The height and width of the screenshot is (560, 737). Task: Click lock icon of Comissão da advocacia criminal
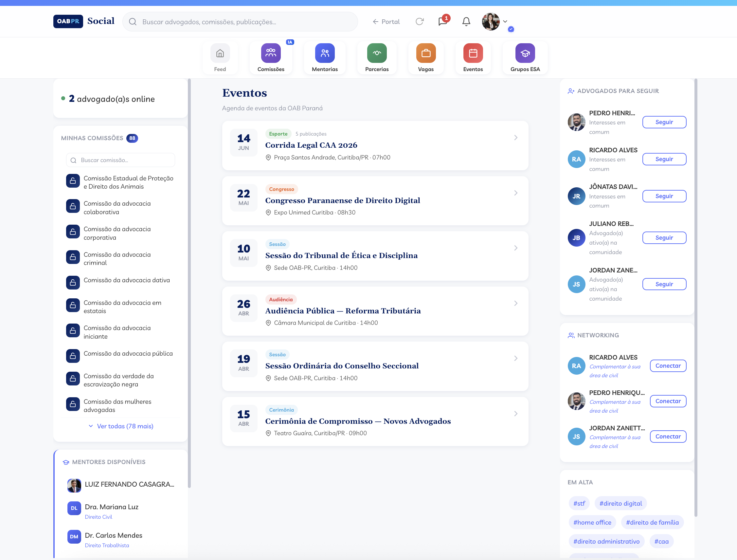coord(73,257)
